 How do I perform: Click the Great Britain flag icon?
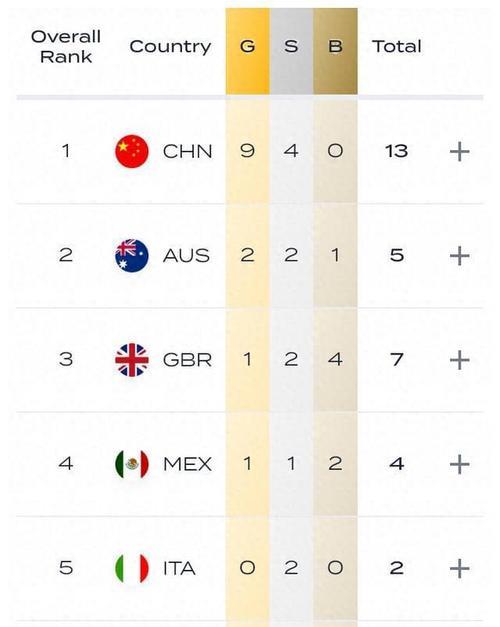132,360
